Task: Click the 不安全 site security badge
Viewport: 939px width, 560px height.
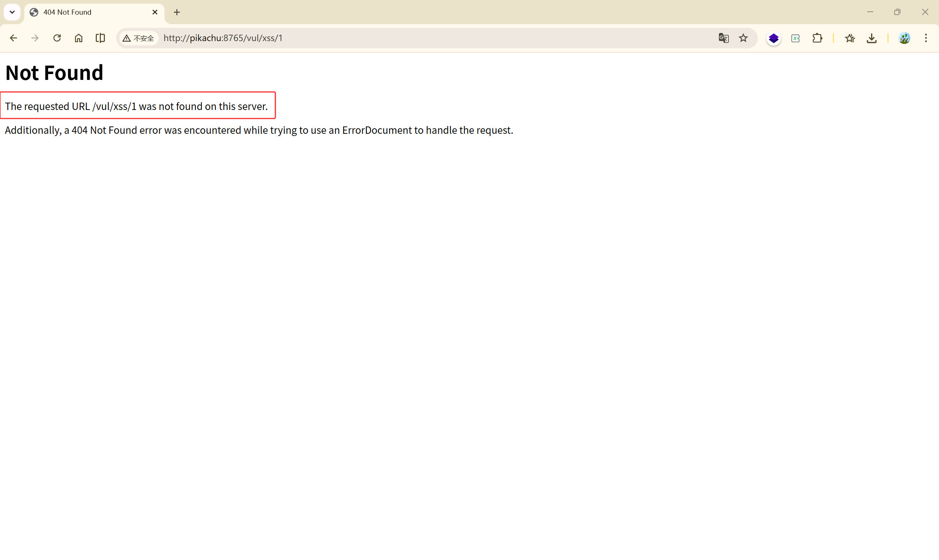Action: coord(139,38)
